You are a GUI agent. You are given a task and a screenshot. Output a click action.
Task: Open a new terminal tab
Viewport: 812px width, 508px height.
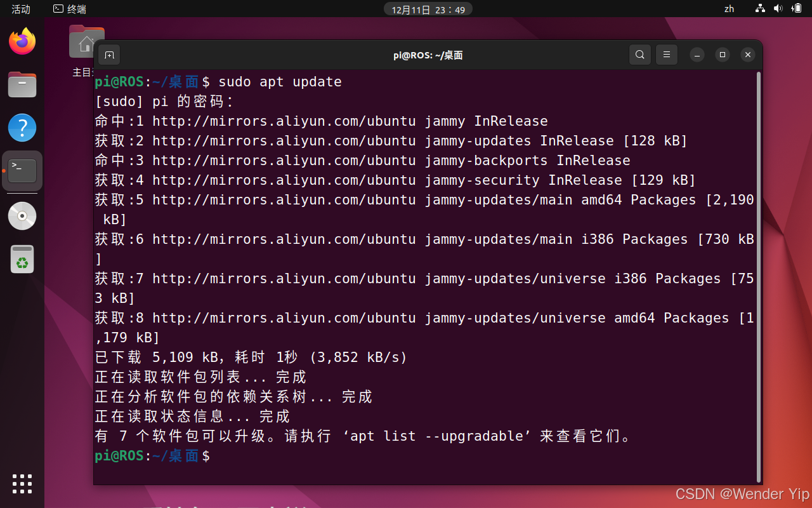click(109, 55)
